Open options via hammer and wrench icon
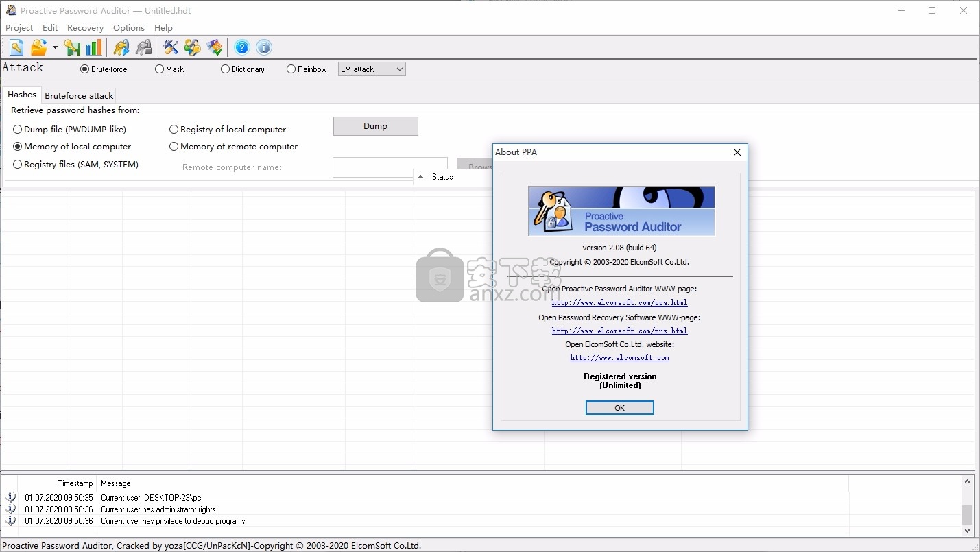 171,47
